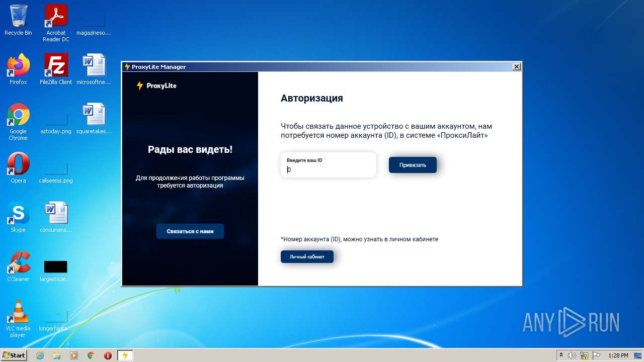The width and height of the screenshot is (644, 362).
Task: Launch Opera from the taskbar
Action: [108, 355]
